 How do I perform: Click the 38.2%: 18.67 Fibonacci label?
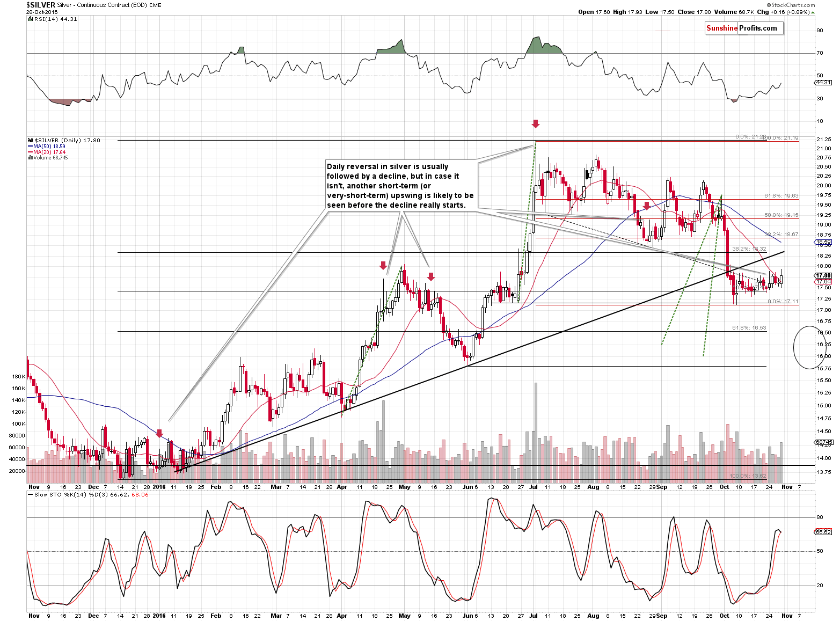coord(781,235)
